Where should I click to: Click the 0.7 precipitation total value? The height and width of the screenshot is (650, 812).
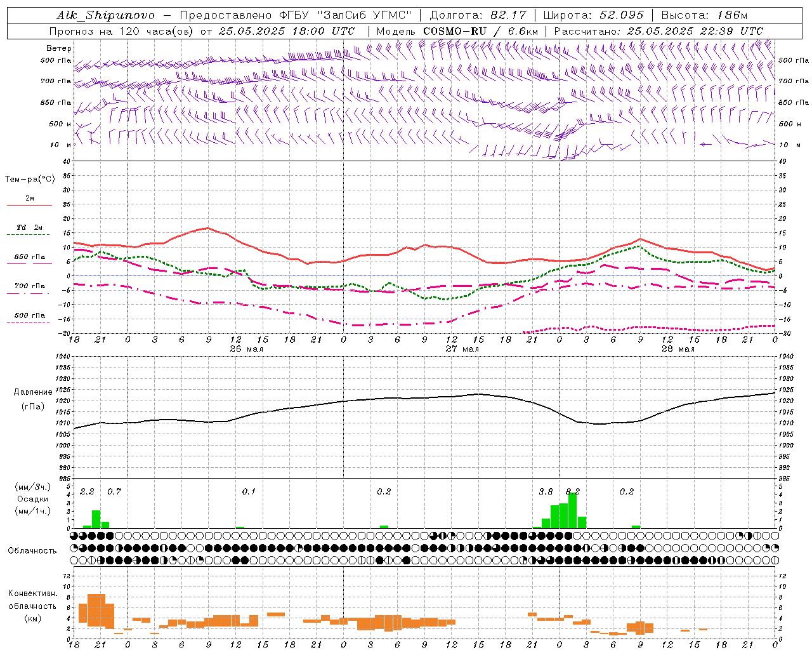coord(114,492)
